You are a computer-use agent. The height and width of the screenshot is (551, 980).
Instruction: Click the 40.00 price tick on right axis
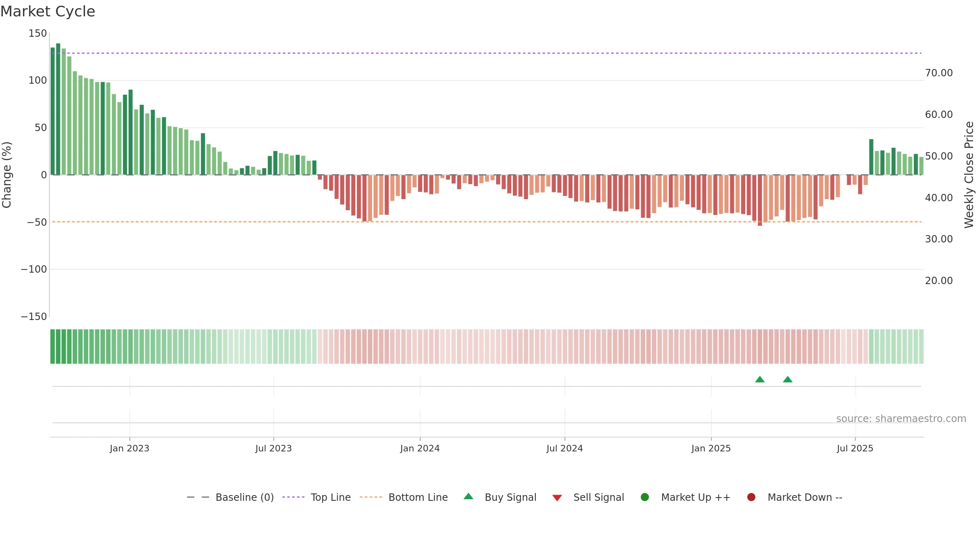[939, 198]
